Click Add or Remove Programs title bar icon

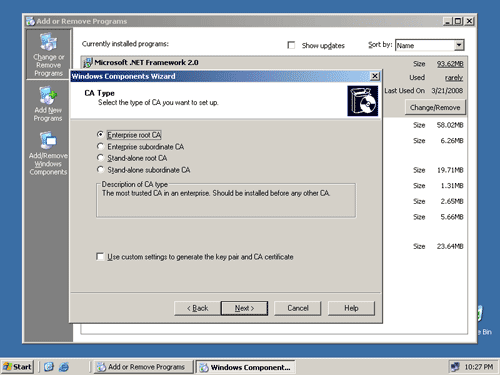click(x=30, y=21)
